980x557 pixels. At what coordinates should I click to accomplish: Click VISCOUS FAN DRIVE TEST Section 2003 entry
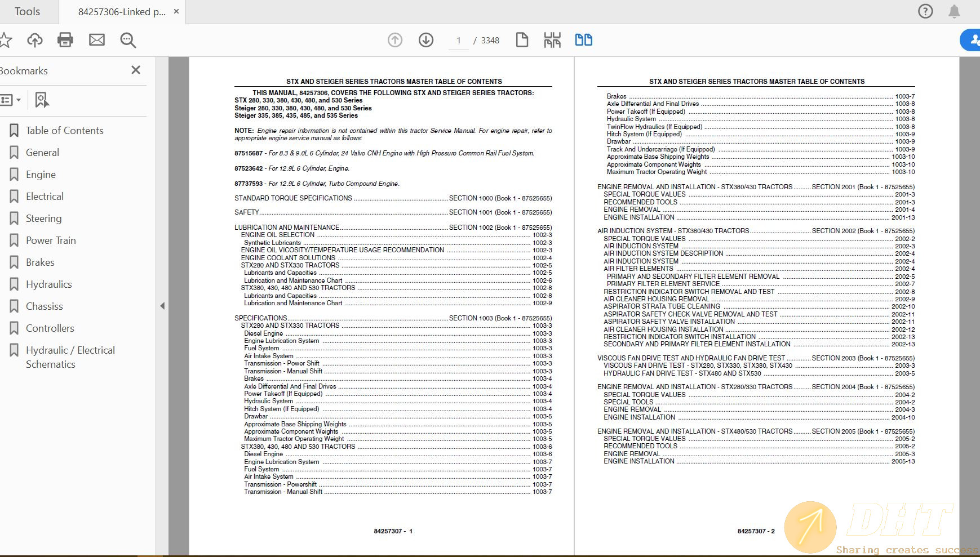click(756, 358)
